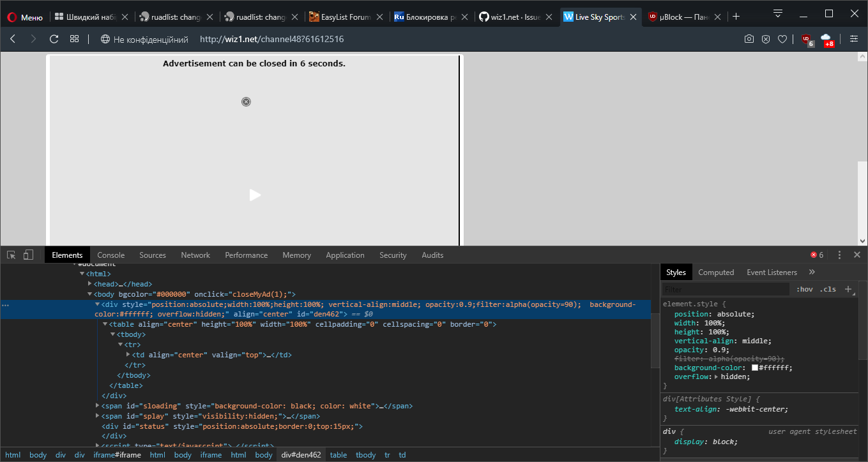Switch to the EasyList Forum browser tab
The width and height of the screenshot is (868, 462).
[x=346, y=17]
